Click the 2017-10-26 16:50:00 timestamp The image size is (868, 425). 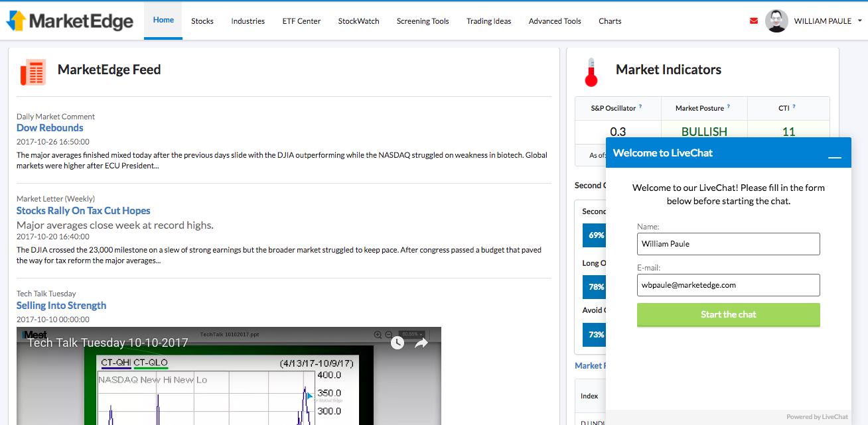coord(53,142)
